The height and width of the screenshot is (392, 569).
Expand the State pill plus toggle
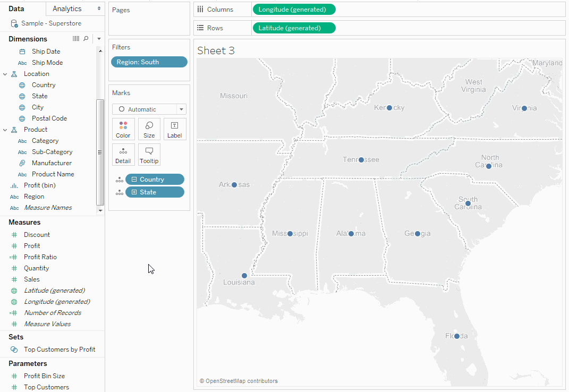pyautogui.click(x=134, y=192)
